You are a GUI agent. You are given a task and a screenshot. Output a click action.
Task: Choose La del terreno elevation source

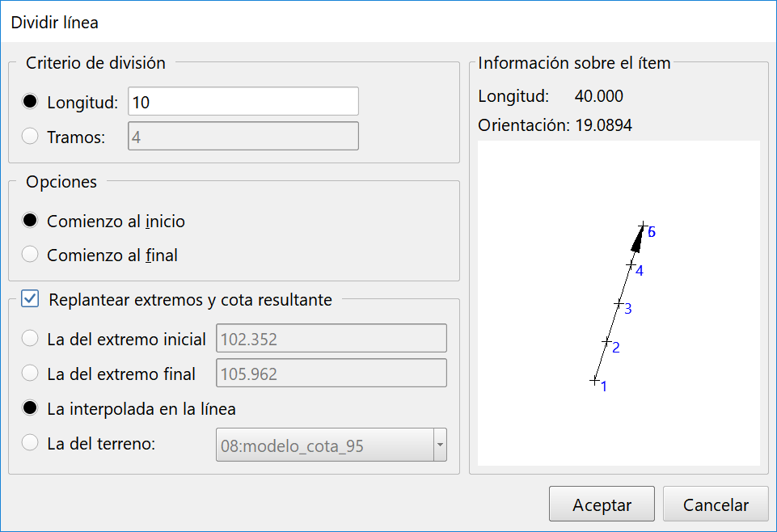tap(30, 445)
